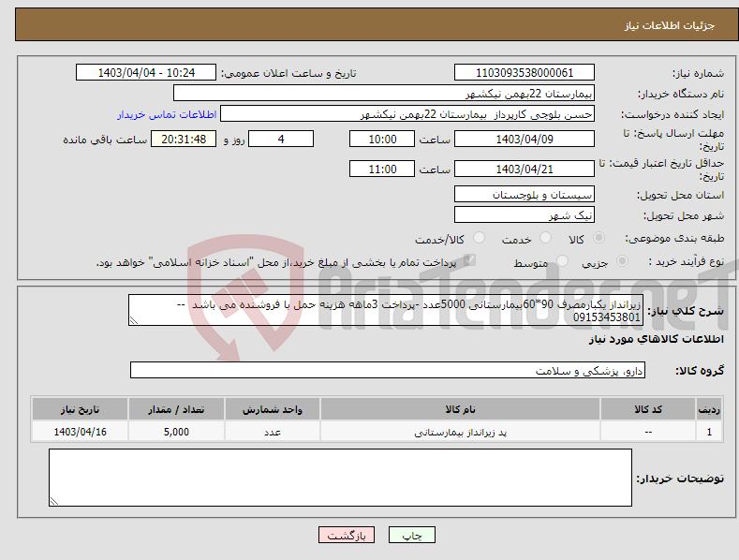
Task: Click the بازگشت (back) button
Action: pos(347,535)
